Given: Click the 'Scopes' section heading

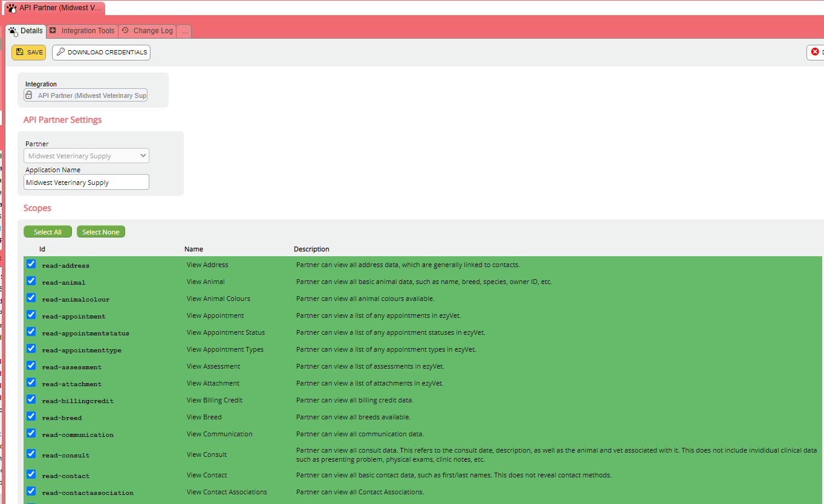Looking at the screenshot, I should pyautogui.click(x=37, y=208).
